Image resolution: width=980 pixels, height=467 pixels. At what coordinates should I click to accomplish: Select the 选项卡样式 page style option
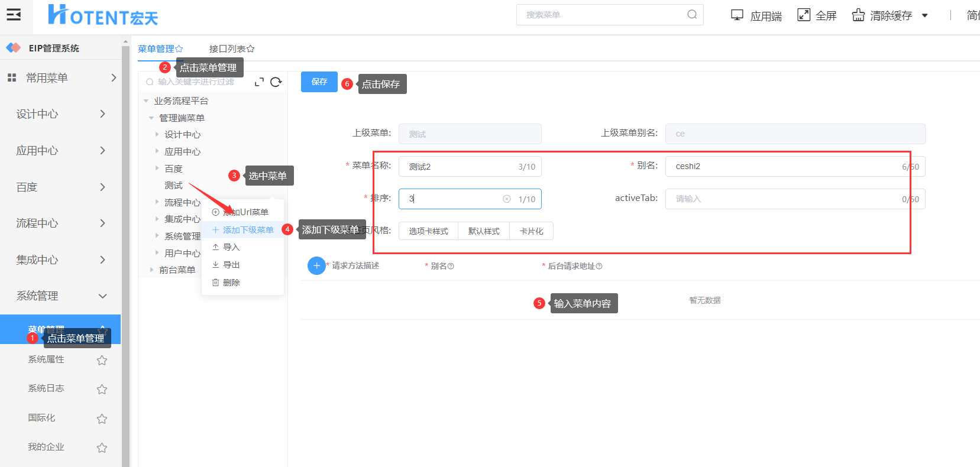click(428, 231)
